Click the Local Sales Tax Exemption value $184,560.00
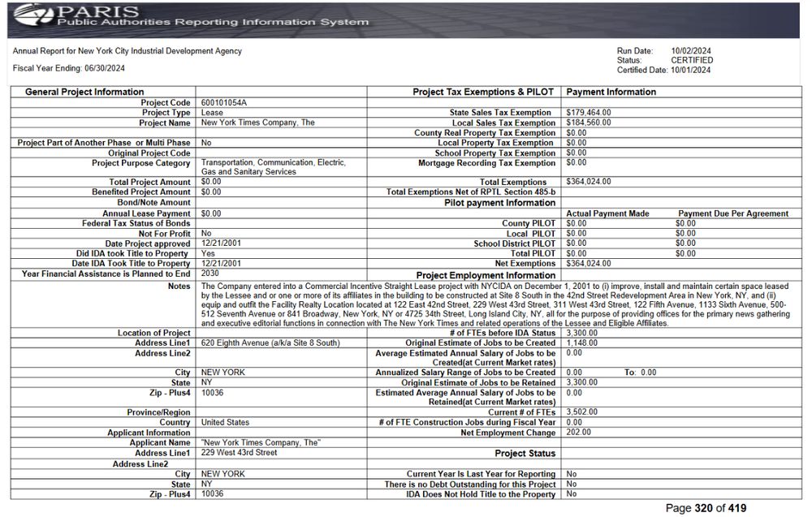Viewport: 812px width, 517px height. coord(588,123)
